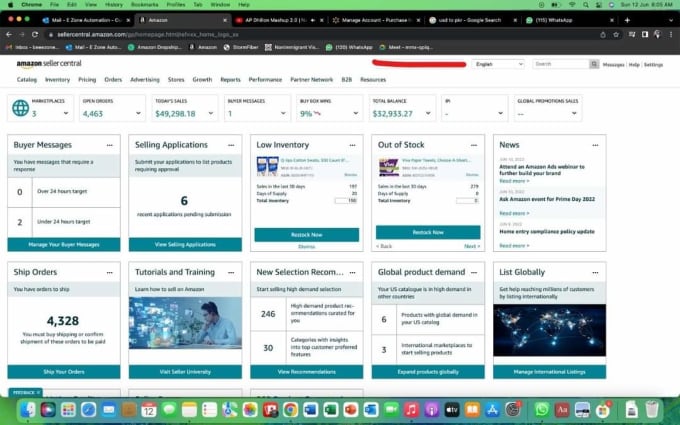This screenshot has width=680, height=425.
Task: Open the Tutorials and Training ellipsis menu
Action: 231,272
